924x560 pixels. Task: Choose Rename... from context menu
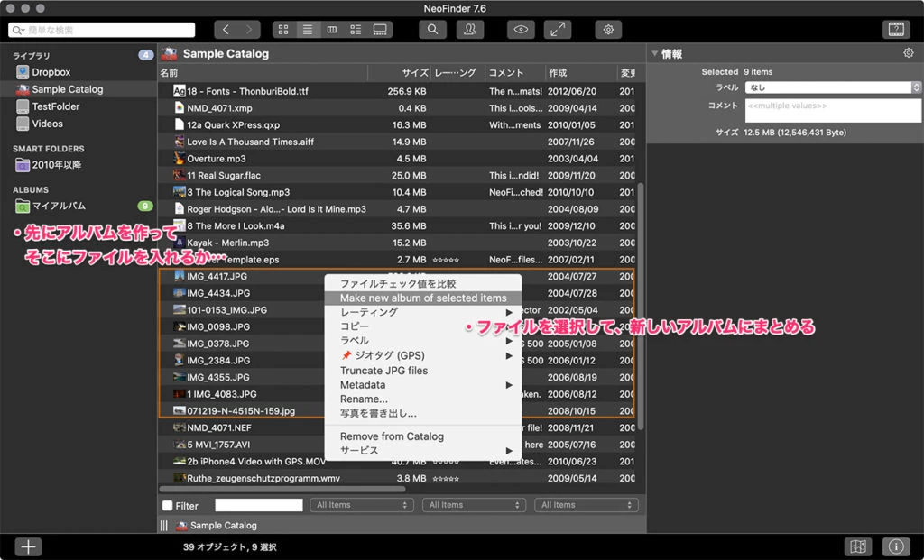(x=423, y=399)
